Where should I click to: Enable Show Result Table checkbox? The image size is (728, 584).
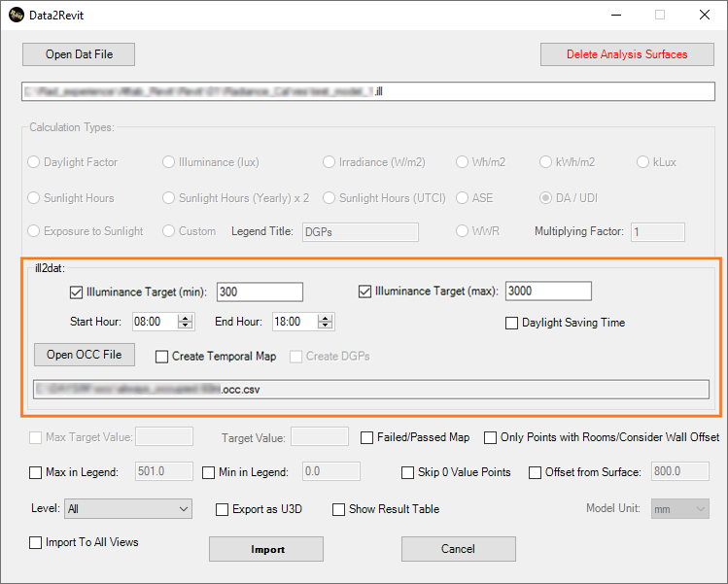[x=338, y=510]
